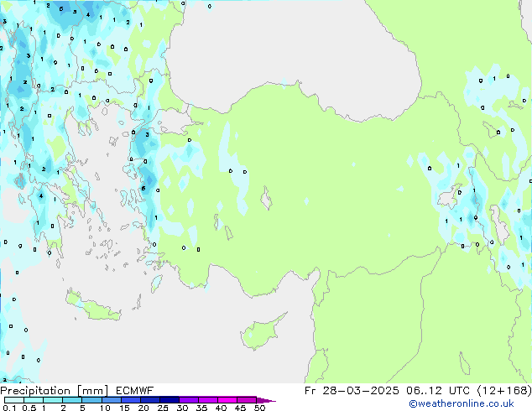Click the weatheronline.co.uk copyright link

click(462, 403)
